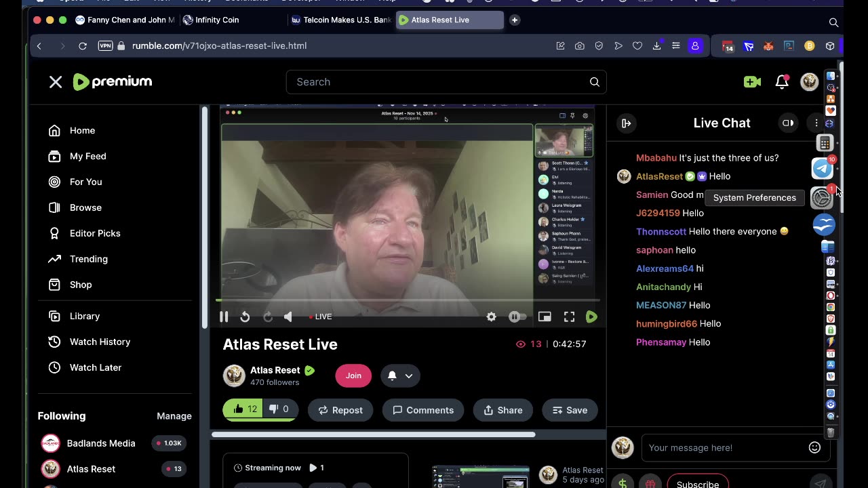Open Atlas Reset channel avatar below title

tap(234, 375)
